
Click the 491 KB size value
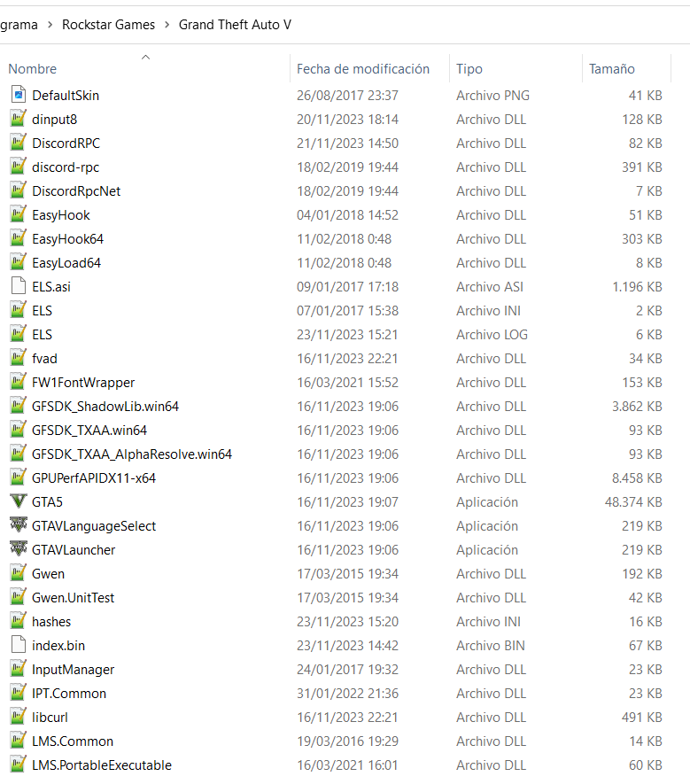point(642,718)
